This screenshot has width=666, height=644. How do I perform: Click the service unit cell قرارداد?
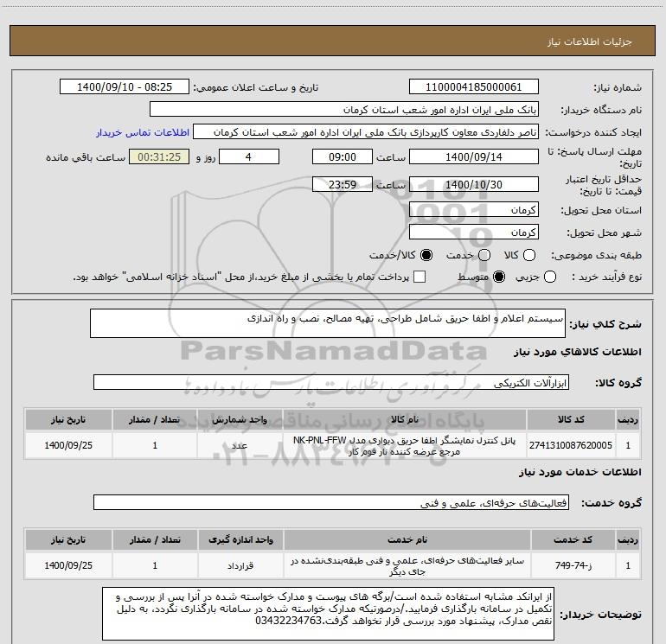[240, 565]
